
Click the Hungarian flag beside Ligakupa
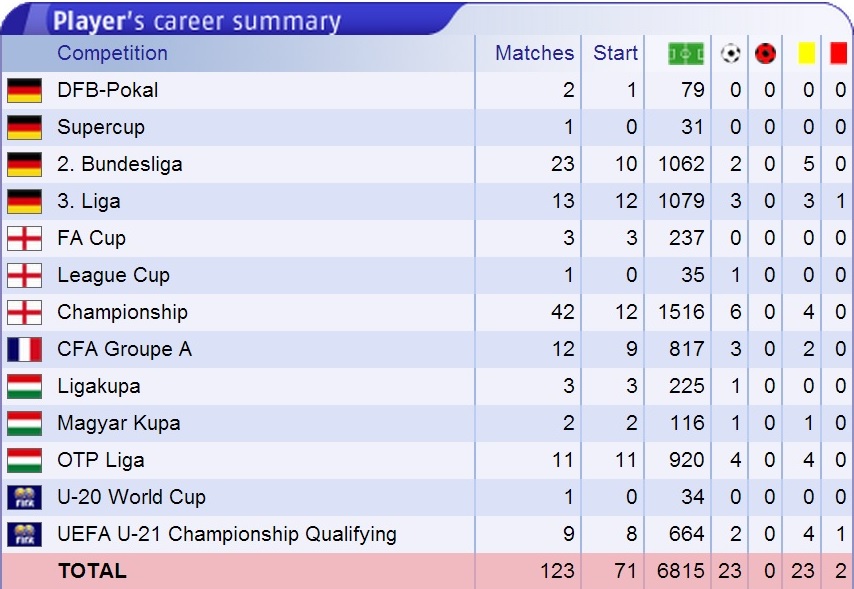(x=25, y=386)
